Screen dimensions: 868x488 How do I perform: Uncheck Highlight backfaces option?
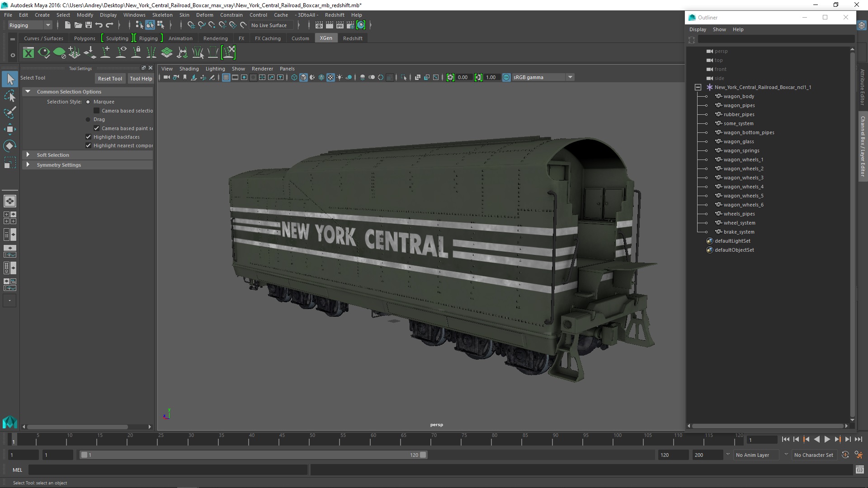pyautogui.click(x=88, y=137)
